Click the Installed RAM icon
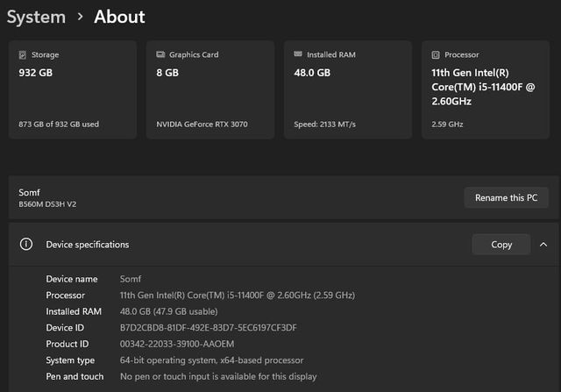The width and height of the screenshot is (561, 392). pyautogui.click(x=298, y=54)
